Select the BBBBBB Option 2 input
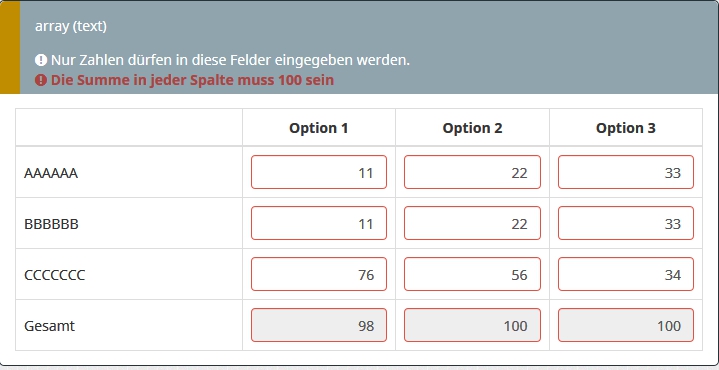The height and width of the screenshot is (370, 719). coord(472,223)
